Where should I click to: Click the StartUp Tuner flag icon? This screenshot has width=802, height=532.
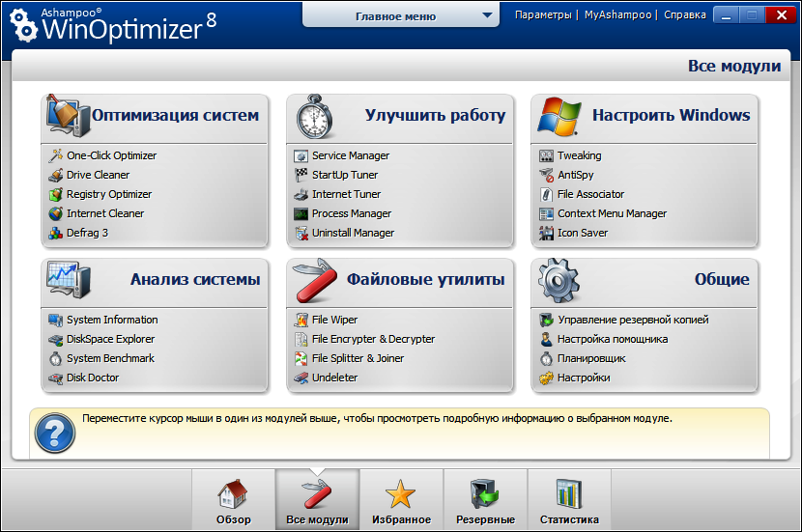(301, 175)
